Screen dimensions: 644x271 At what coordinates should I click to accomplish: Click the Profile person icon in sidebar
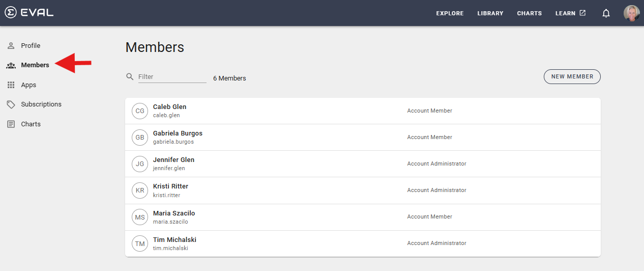[11, 46]
